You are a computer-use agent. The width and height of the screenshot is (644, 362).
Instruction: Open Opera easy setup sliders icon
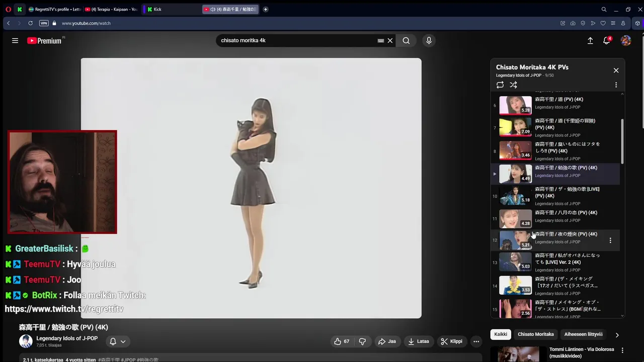pos(613,23)
